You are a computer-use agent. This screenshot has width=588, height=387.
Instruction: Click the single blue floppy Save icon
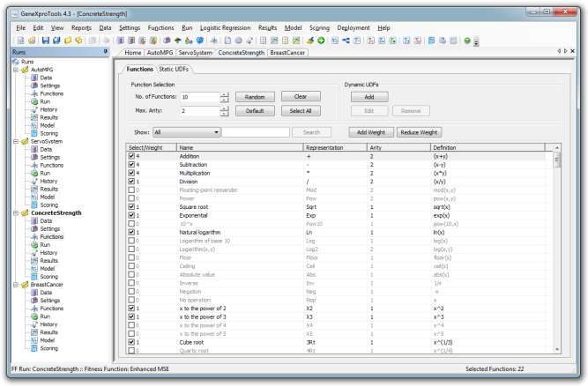[x=45, y=41]
